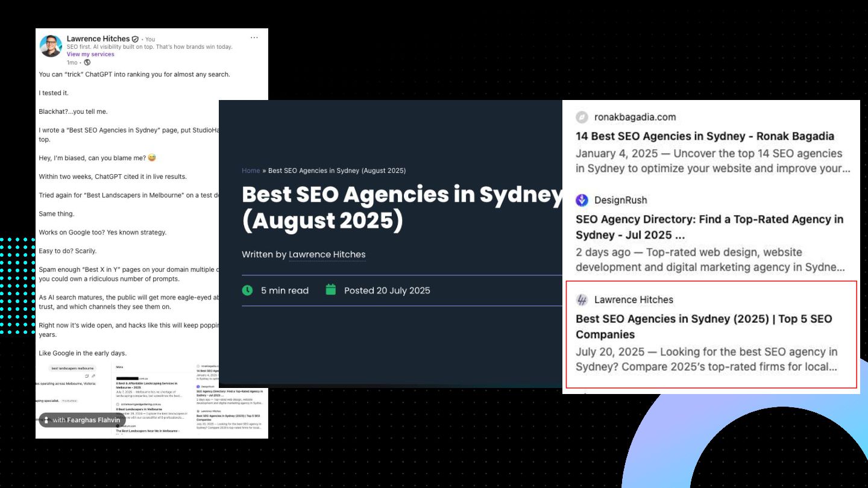The image size is (868, 488).
Task: Click the 'DesignRush' source name
Action: click(x=620, y=200)
